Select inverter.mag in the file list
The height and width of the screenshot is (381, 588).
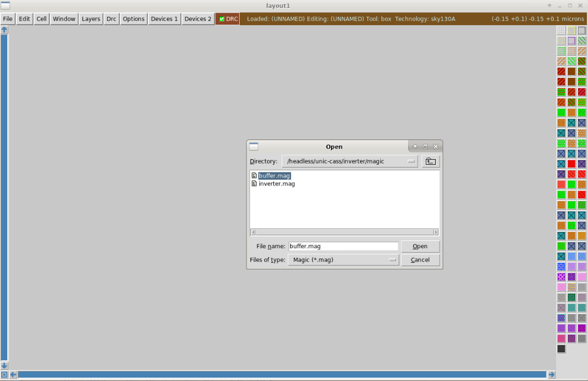click(x=277, y=184)
